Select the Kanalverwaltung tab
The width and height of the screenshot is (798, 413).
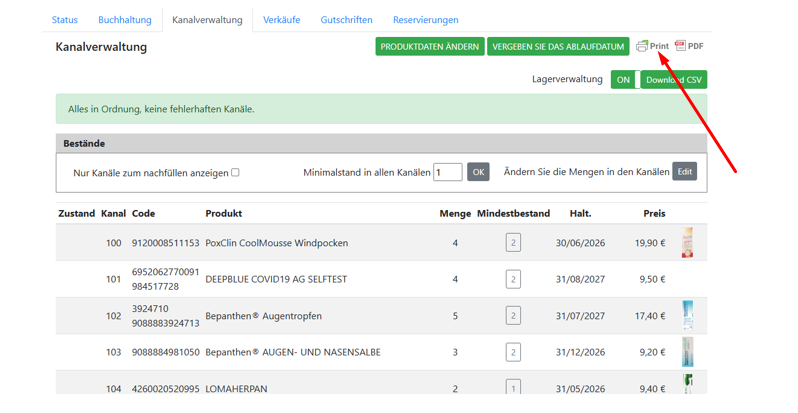pos(207,20)
